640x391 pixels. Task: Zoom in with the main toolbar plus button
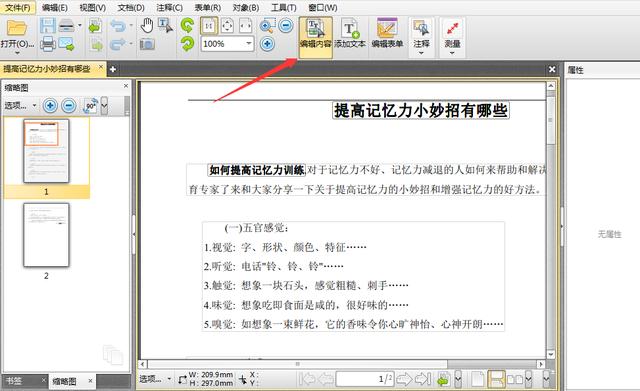click(267, 44)
